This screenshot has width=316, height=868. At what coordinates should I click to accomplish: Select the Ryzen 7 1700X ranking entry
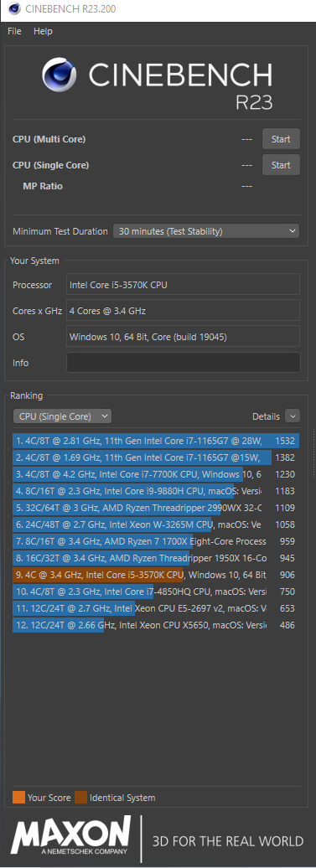(156, 541)
